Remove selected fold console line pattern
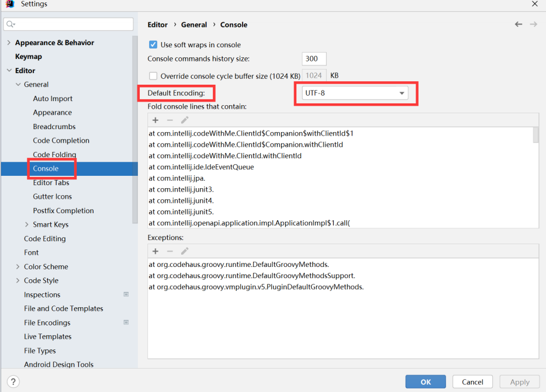The image size is (546, 392). click(x=170, y=120)
